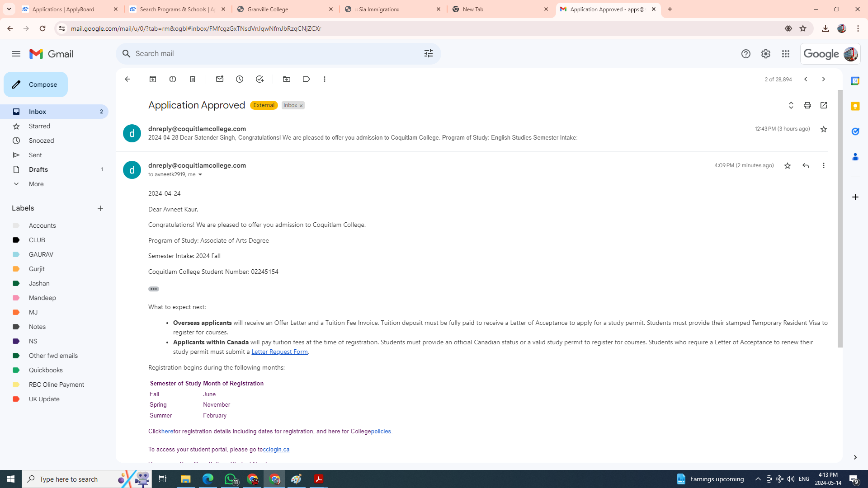
Task: Mark the email as unread
Action: (x=220, y=79)
